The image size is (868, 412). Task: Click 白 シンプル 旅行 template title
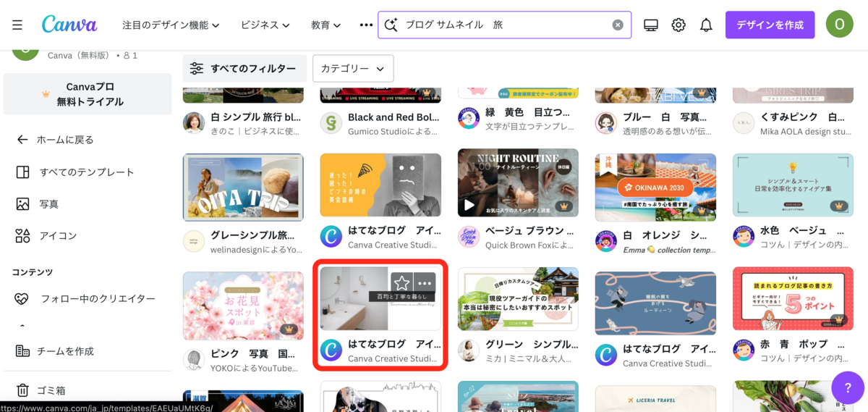[x=256, y=117]
